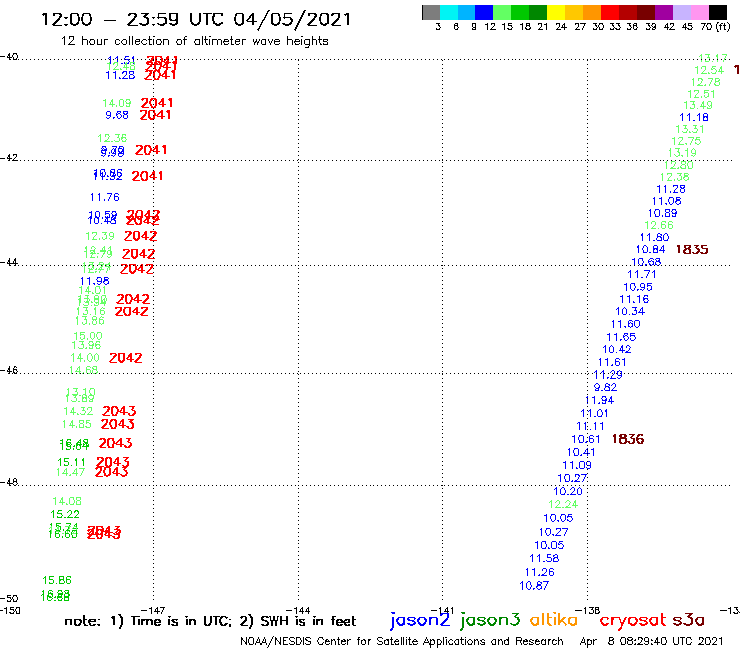Image resolution: width=740 pixels, height=650 pixels.
Task: Click the wave height value '9.68'
Action: [x=117, y=115]
